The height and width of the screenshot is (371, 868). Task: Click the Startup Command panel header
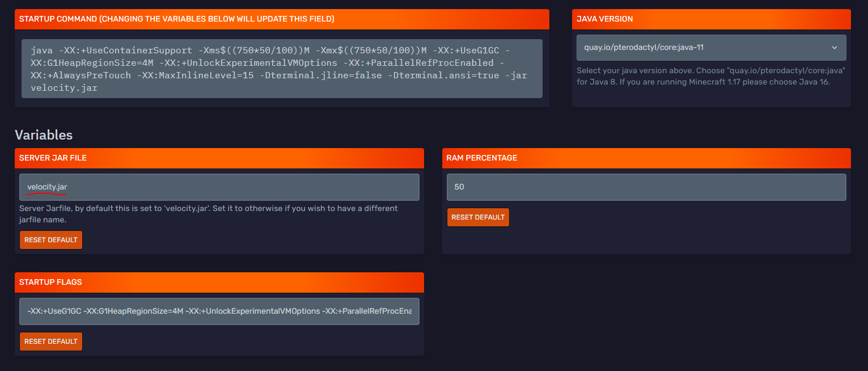click(282, 19)
